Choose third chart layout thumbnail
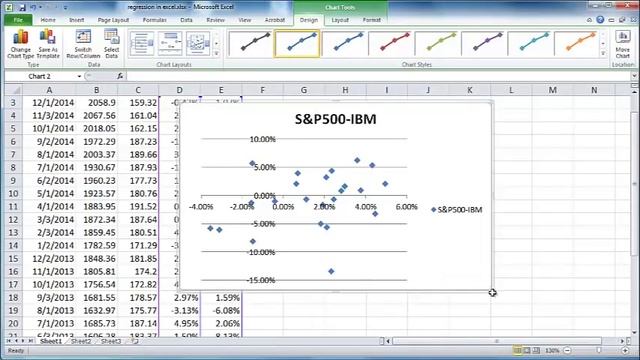This screenshot has width=640, height=360. [198, 43]
